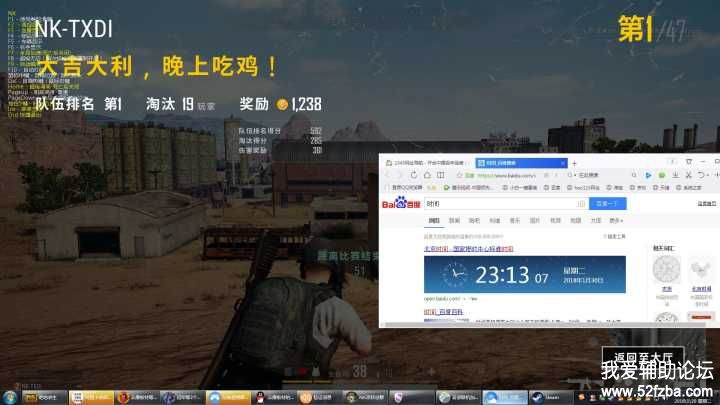Click magnifier in browser search box
Image resolution: width=720 pixels, height=405 pixels.
[x=634, y=175]
